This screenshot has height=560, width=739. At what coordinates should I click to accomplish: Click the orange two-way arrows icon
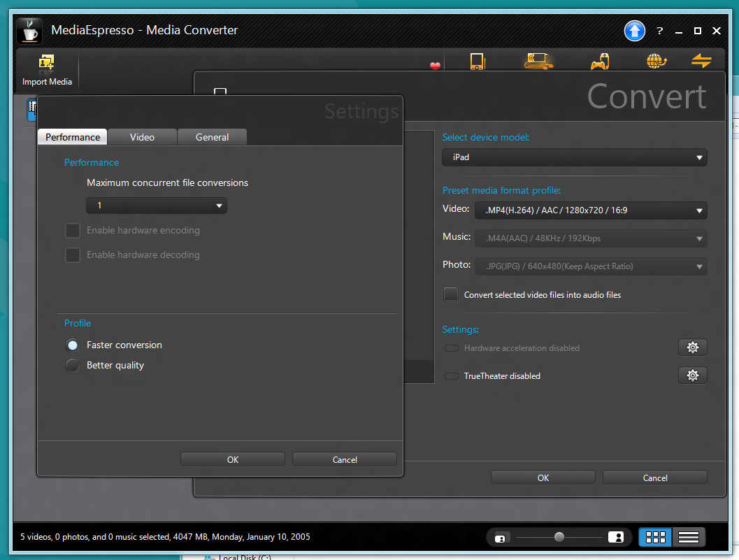(701, 61)
